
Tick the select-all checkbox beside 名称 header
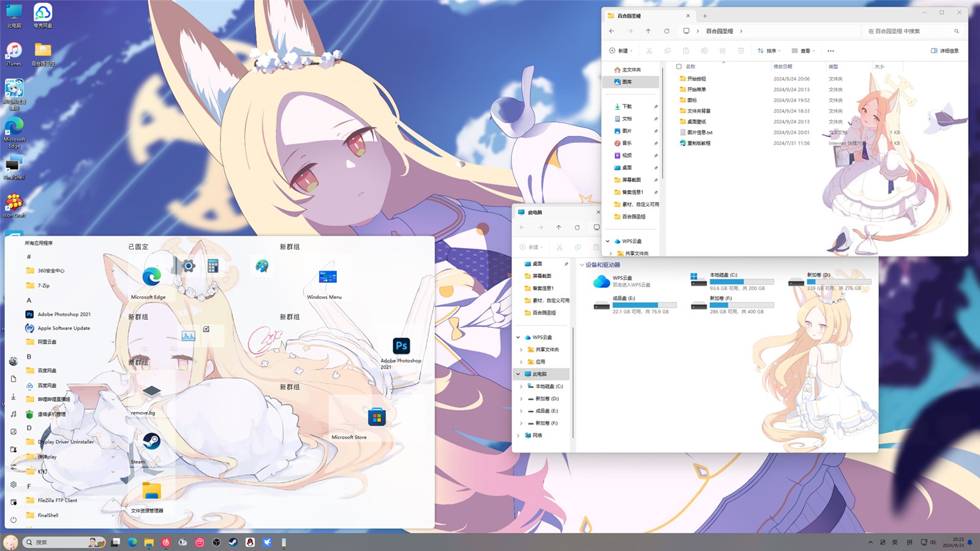(679, 67)
